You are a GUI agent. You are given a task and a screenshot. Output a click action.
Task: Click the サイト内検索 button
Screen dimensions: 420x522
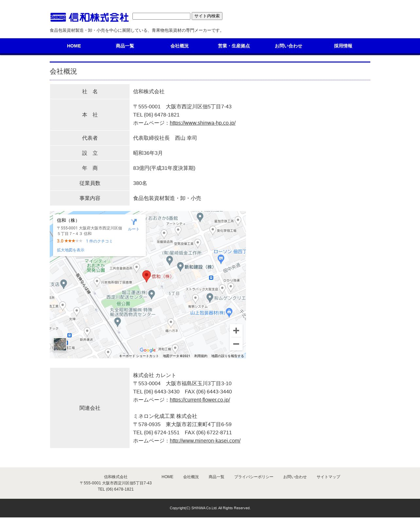[x=207, y=16]
